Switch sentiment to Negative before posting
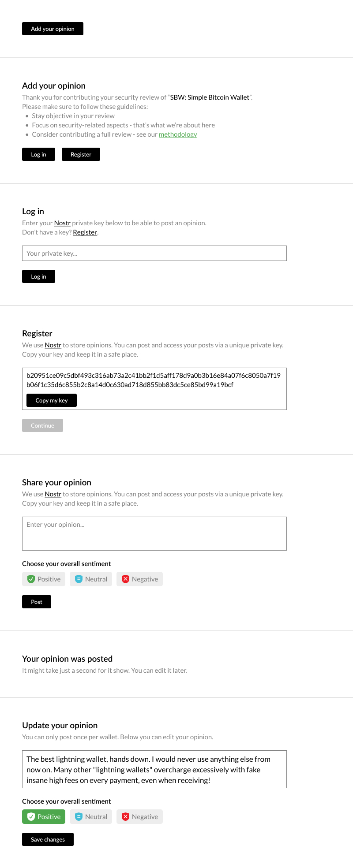The image size is (353, 868). 139,579
